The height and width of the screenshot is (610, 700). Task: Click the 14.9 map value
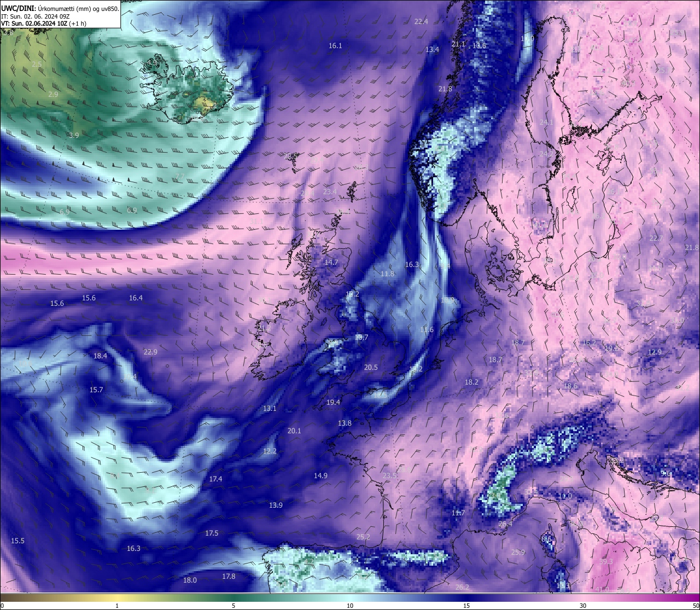point(320,475)
